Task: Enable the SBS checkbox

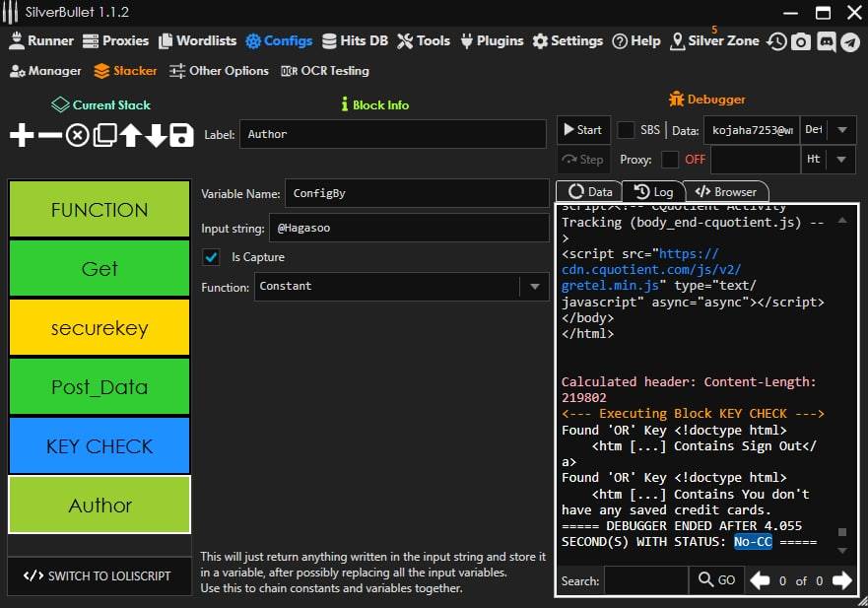Action: click(x=626, y=130)
